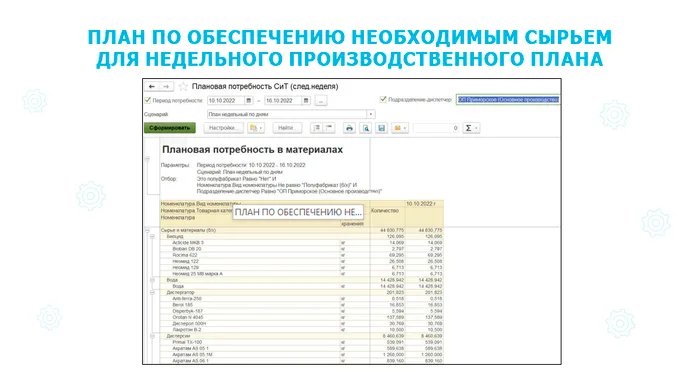Collapse the Вода group
This screenshot has width=700, height=389.
point(152,280)
